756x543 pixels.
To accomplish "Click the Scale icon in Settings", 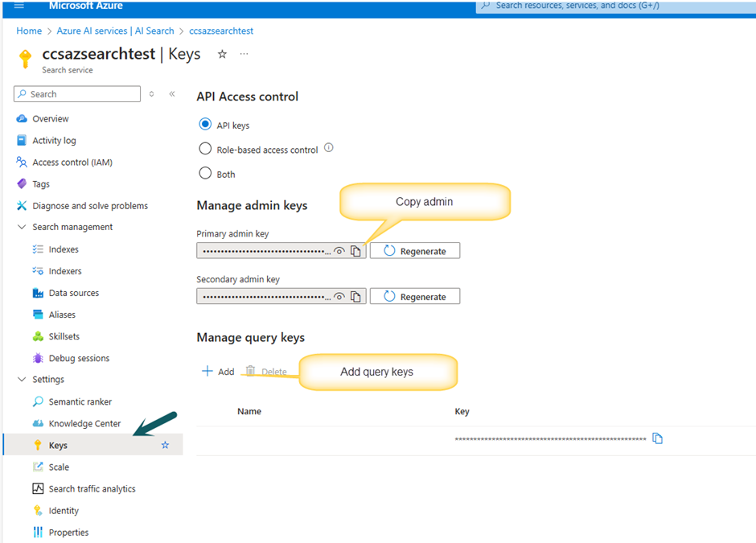I will point(38,467).
